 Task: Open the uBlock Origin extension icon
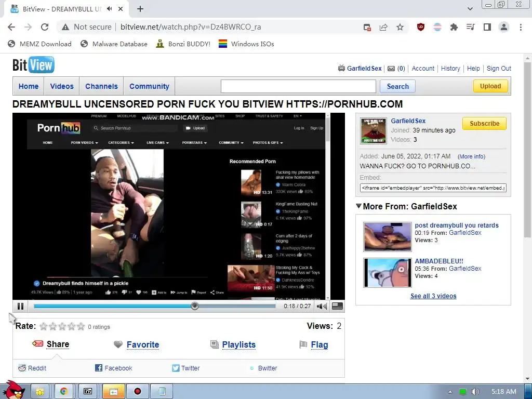[x=421, y=27]
